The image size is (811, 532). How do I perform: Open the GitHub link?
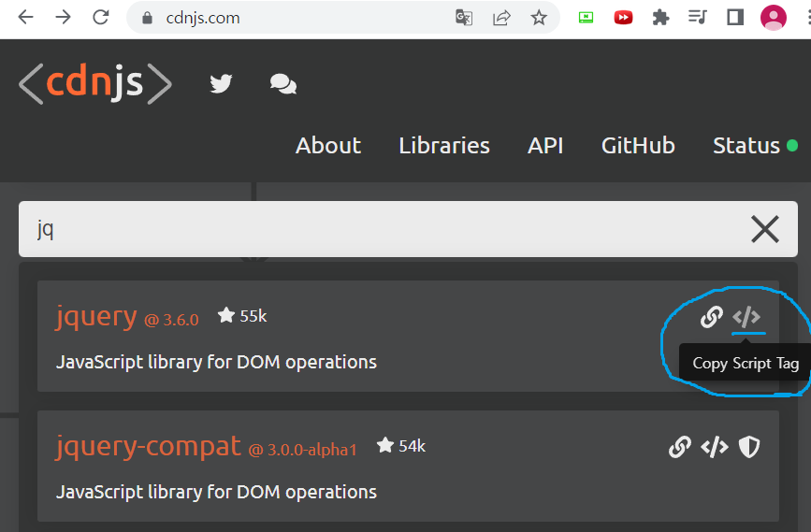tap(638, 146)
